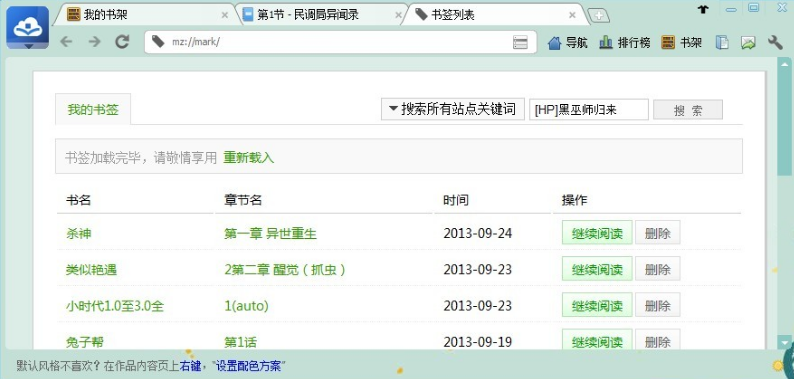The width and height of the screenshot is (794, 379).
Task: Click the list icon inside the address bar
Action: [520, 42]
